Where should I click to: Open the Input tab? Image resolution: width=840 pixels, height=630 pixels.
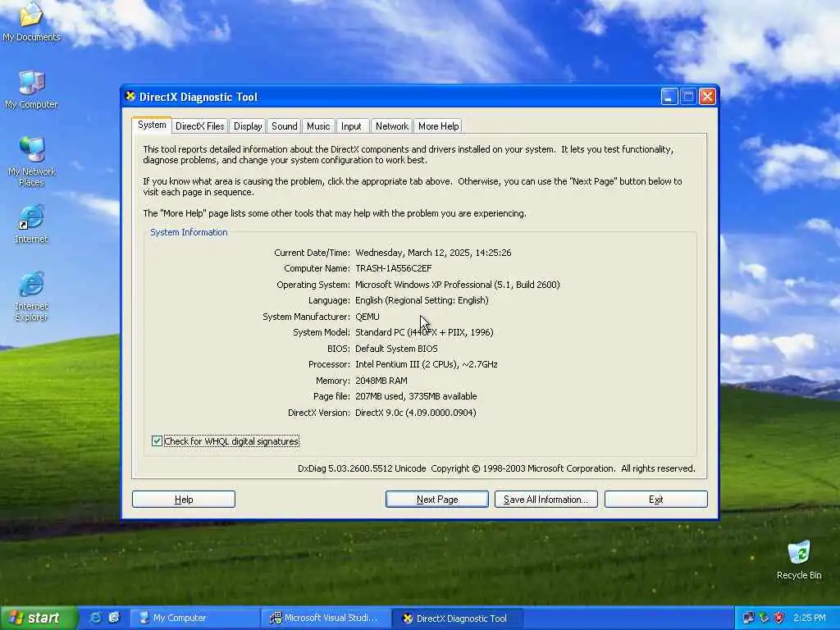[351, 126]
